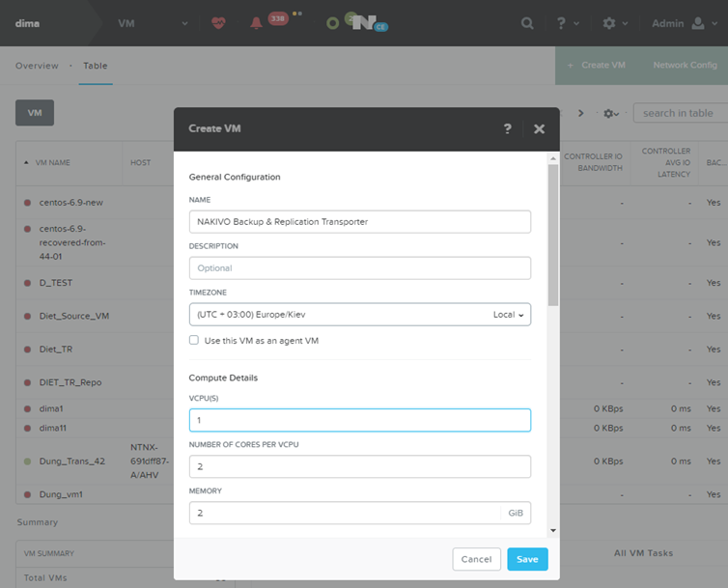Expand the settings gear menu in header
The height and width of the screenshot is (588, 728).
point(615,23)
